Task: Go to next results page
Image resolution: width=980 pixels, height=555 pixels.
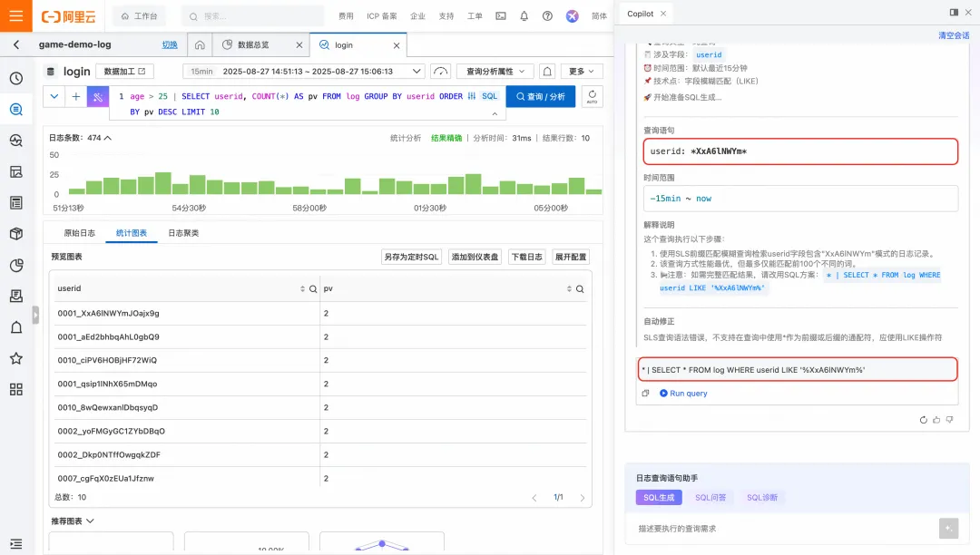Action: click(583, 498)
